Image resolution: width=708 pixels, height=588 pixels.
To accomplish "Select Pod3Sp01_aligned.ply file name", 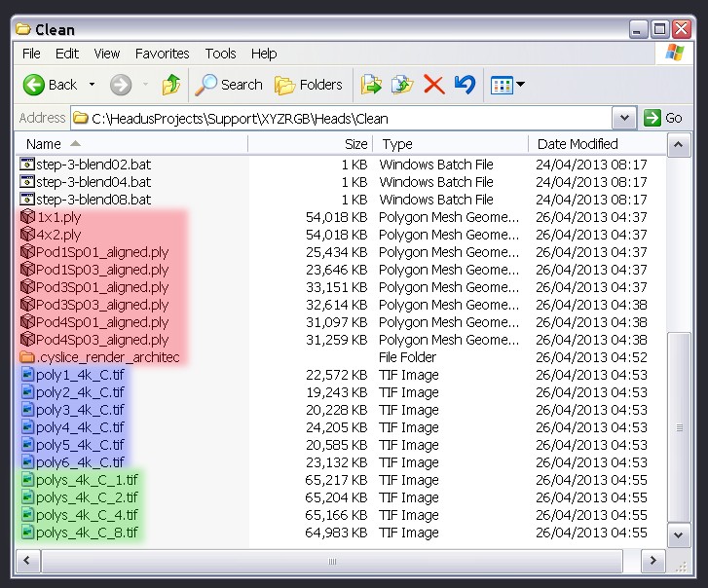I will (x=102, y=287).
